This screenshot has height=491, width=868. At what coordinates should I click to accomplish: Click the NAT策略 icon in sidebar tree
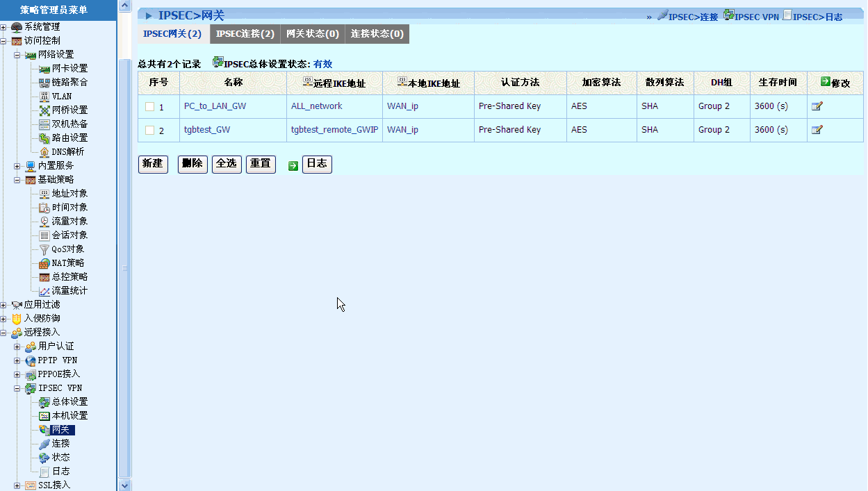tap(44, 263)
